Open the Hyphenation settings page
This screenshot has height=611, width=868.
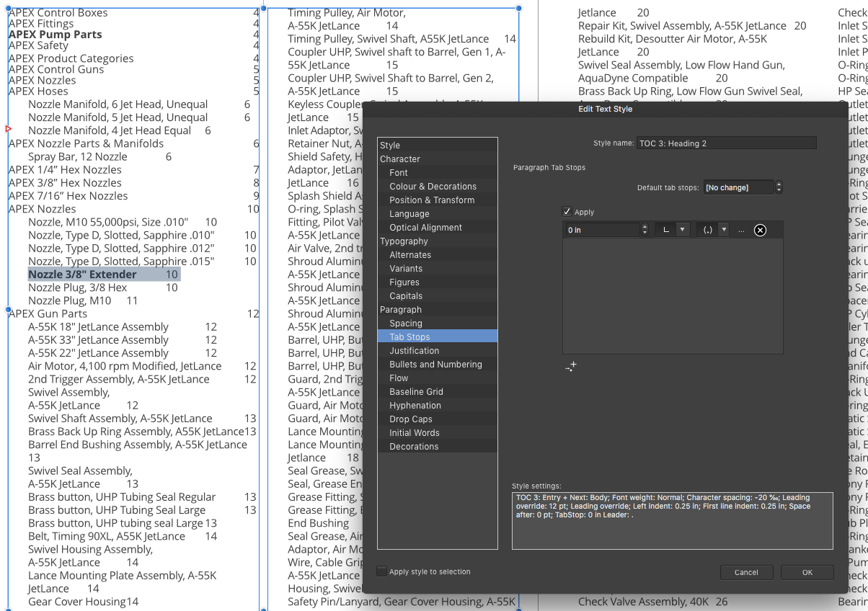(438, 406)
